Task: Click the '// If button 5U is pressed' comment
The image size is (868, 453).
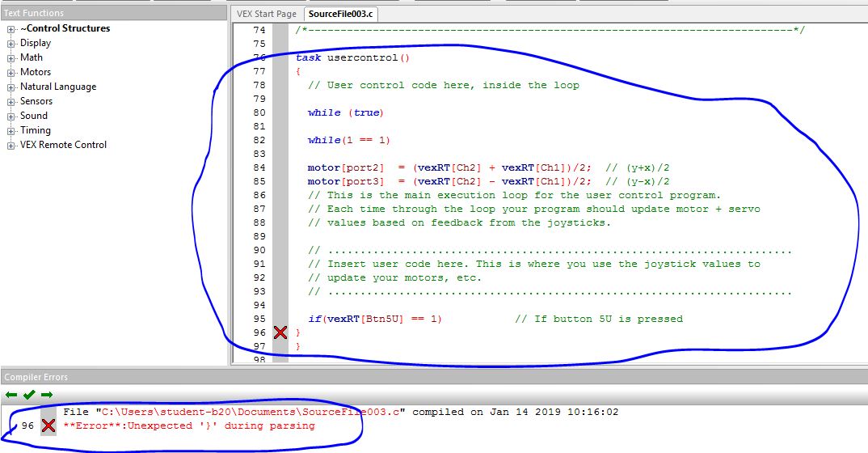Action: click(599, 319)
